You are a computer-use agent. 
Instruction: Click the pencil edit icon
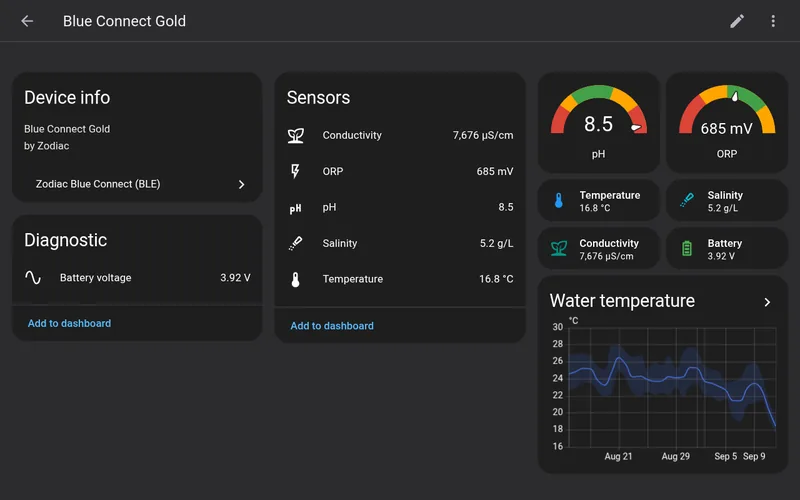[x=737, y=21]
